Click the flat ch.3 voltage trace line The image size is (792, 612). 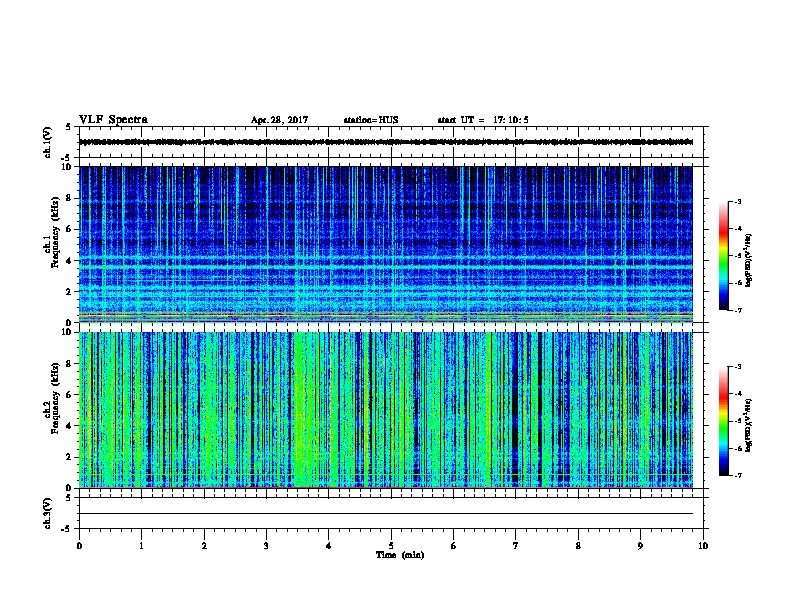point(386,514)
